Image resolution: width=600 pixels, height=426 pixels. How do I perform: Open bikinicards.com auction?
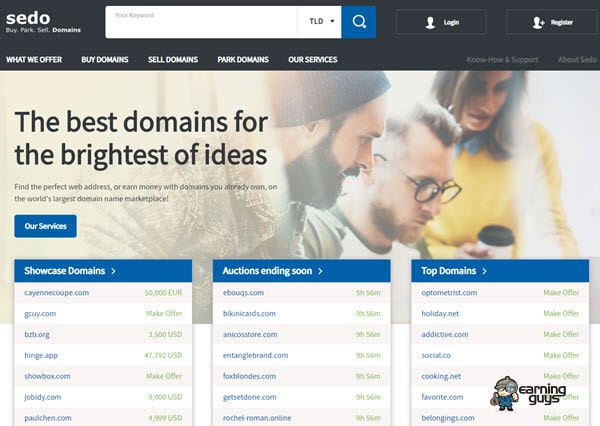tap(249, 313)
